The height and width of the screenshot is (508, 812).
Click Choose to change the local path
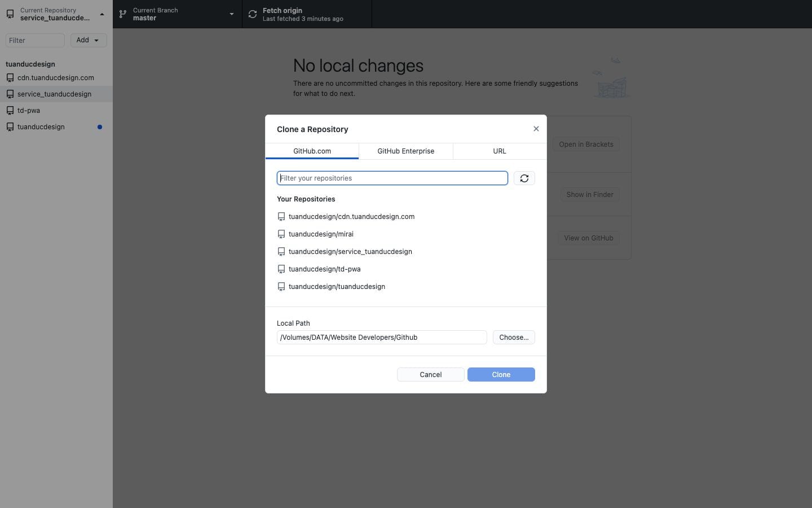tap(513, 337)
